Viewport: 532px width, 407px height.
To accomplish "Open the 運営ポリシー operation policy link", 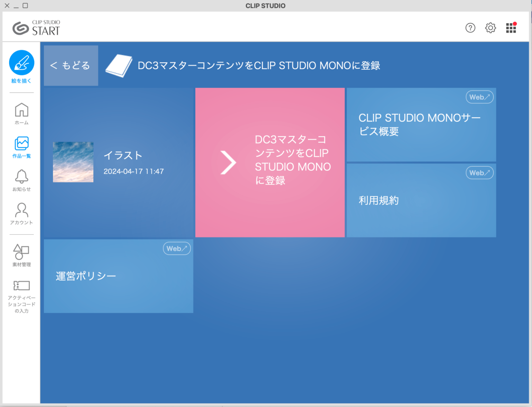I will click(x=118, y=276).
